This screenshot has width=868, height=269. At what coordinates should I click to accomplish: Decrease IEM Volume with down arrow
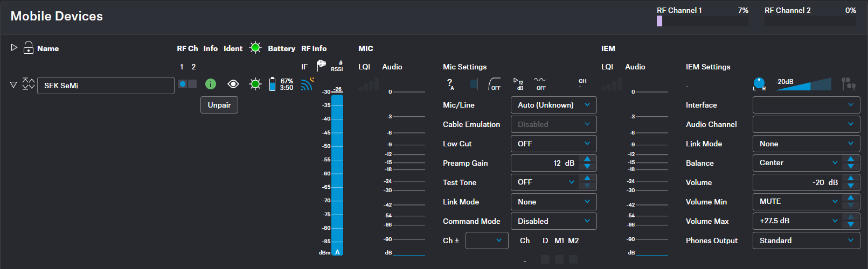tap(851, 186)
